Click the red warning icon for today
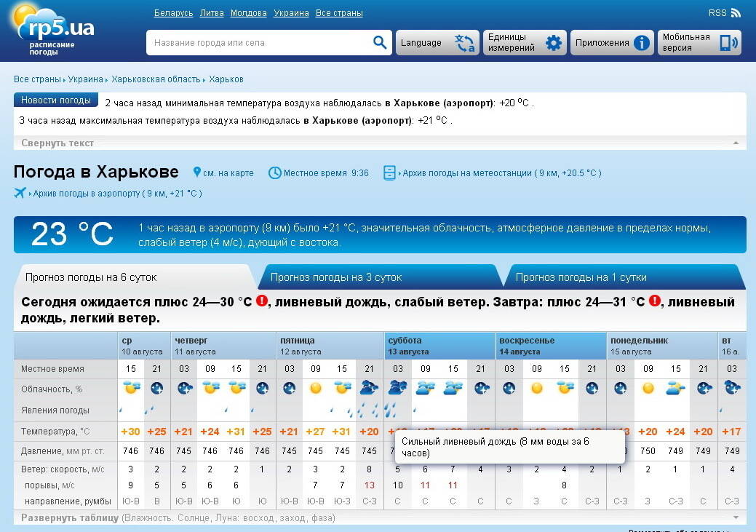This screenshot has width=756, height=532. point(261,301)
